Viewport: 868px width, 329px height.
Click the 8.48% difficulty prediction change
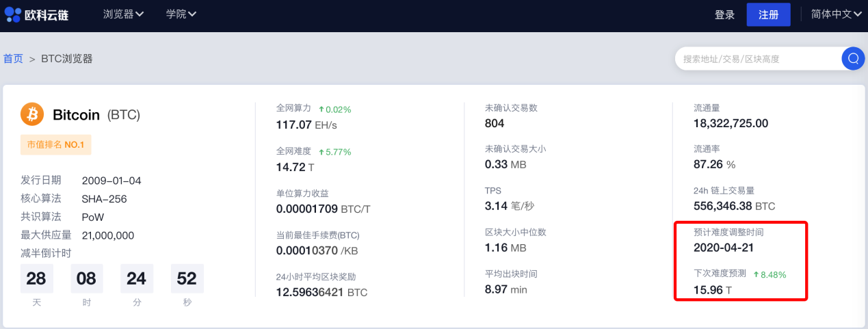click(770, 275)
